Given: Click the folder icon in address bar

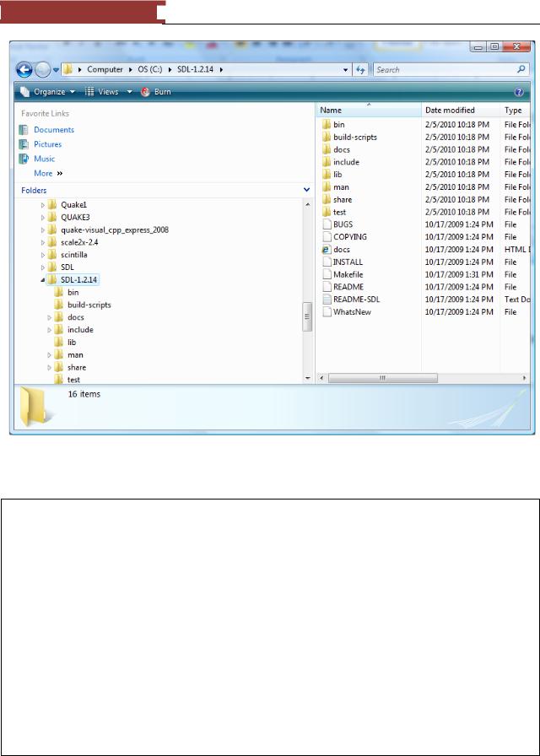Looking at the screenshot, I should tap(68, 69).
